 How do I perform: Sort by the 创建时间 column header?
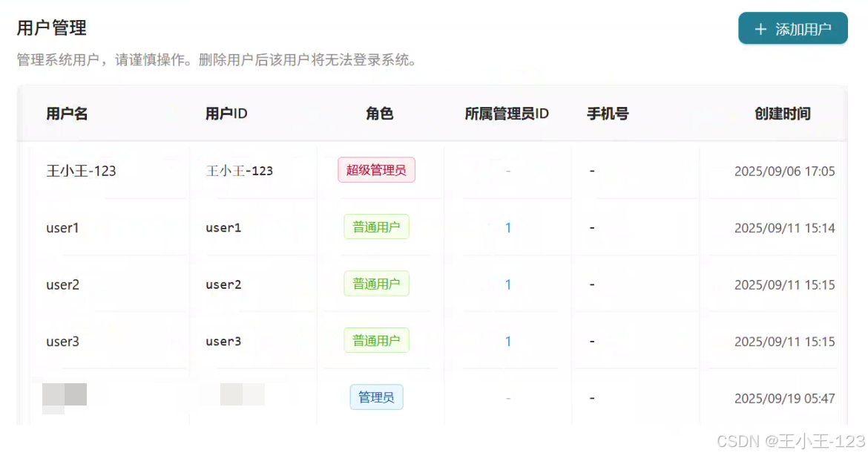(x=782, y=114)
